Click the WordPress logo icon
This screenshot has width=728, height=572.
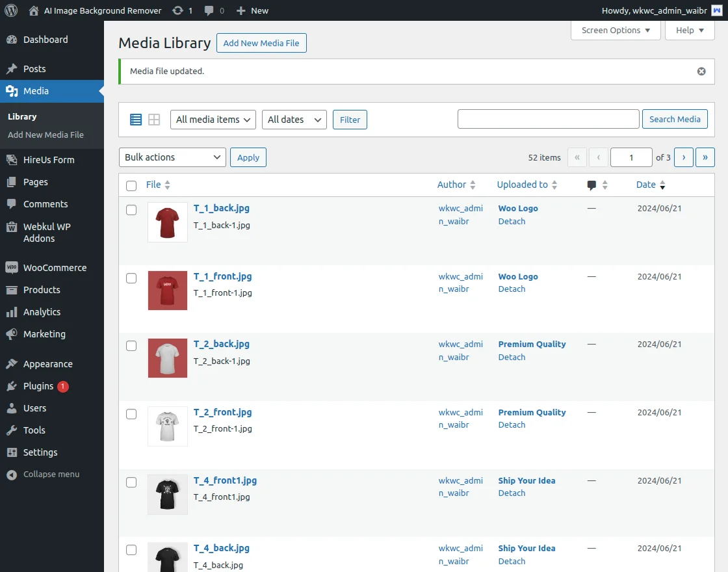11,10
